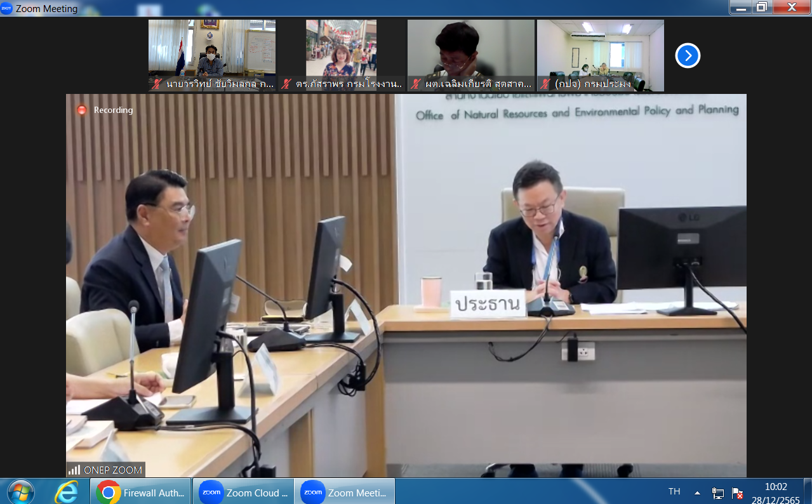
Task: Click the red Recording indicator
Action: coord(81,110)
